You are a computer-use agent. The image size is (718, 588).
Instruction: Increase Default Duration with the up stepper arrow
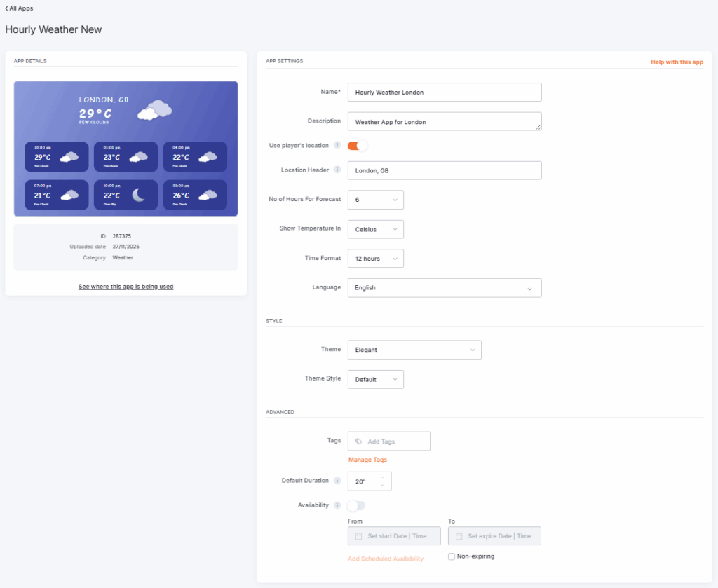pos(382,477)
